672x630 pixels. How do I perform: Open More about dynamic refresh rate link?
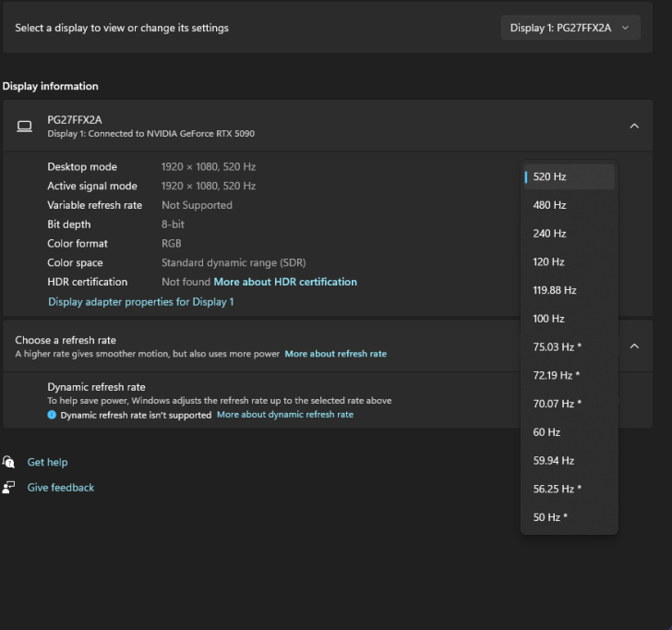click(x=285, y=415)
